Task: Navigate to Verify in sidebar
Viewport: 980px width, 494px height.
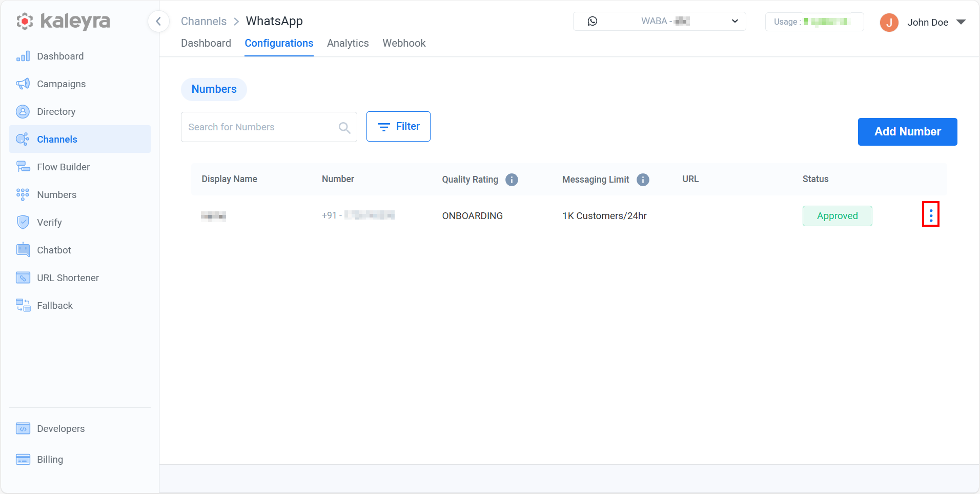Action: coord(80,223)
